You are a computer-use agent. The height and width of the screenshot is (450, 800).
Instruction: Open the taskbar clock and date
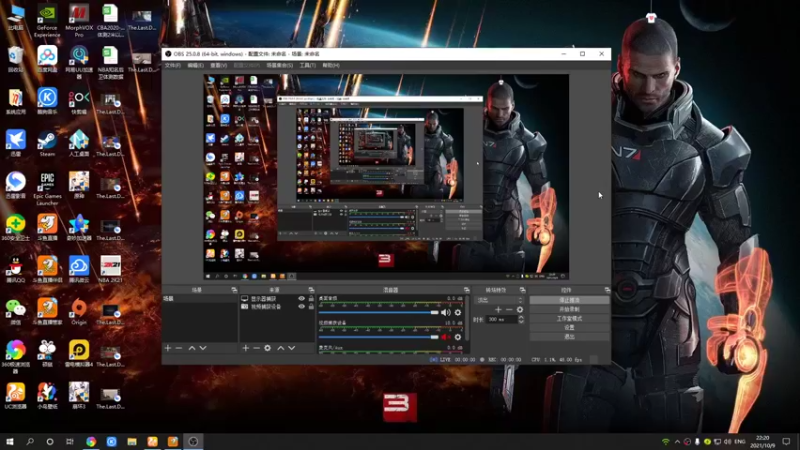pos(762,441)
